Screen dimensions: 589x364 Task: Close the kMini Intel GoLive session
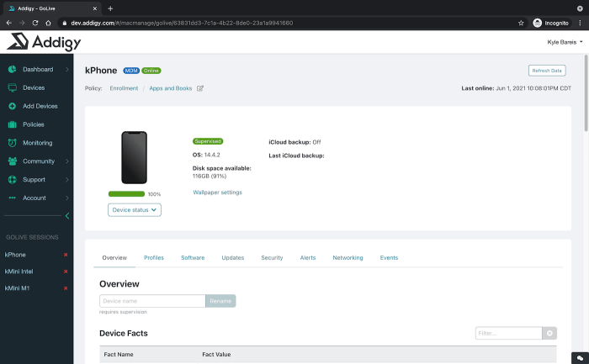coord(66,272)
